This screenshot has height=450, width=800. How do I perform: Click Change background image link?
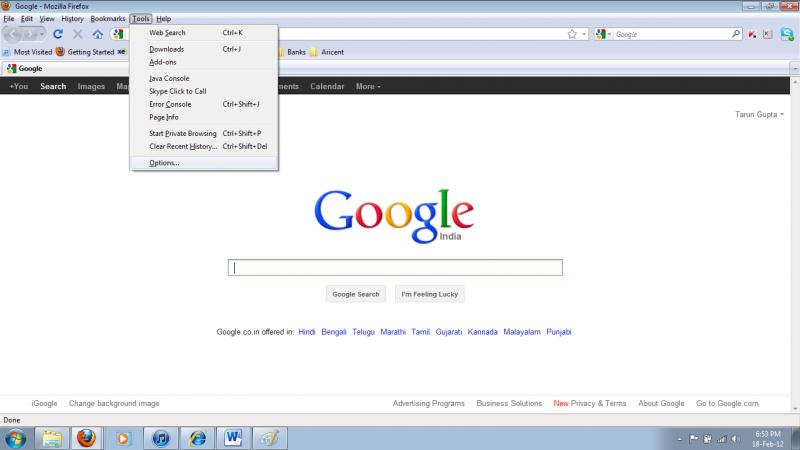(114, 403)
